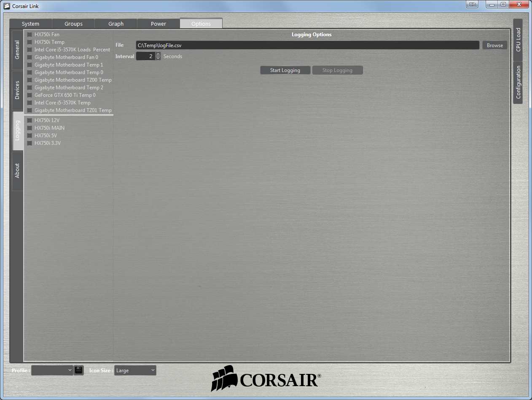
Task: Tick Gigabyte Motherboard Temp 2
Action: [x=30, y=88]
